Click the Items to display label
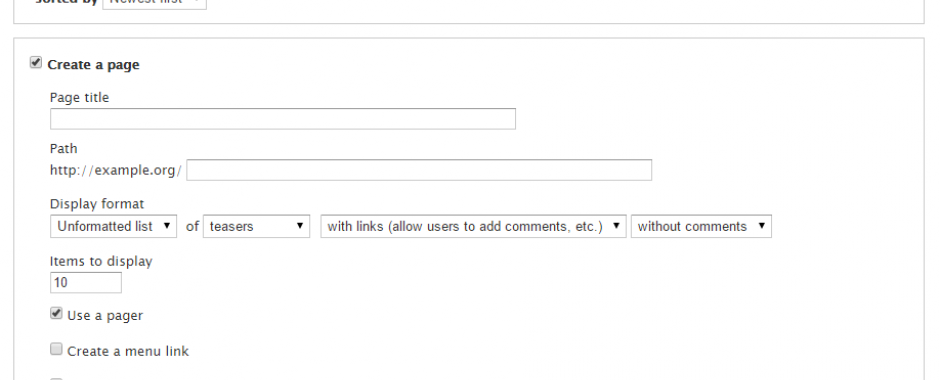The height and width of the screenshot is (380, 940). pos(101,261)
